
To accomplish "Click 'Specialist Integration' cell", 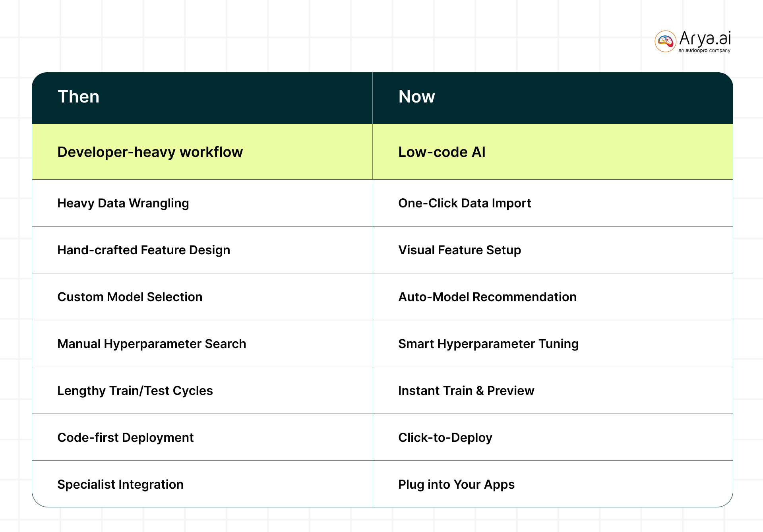I will pos(202,484).
